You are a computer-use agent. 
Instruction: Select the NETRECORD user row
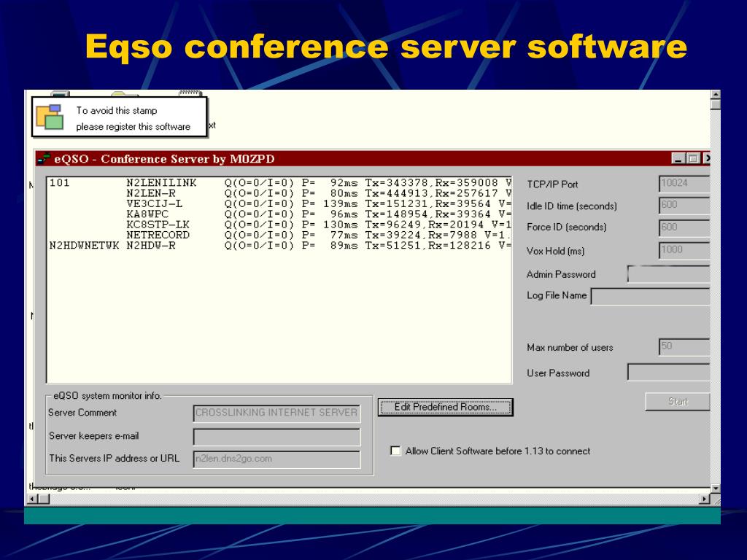pyautogui.click(x=280, y=236)
